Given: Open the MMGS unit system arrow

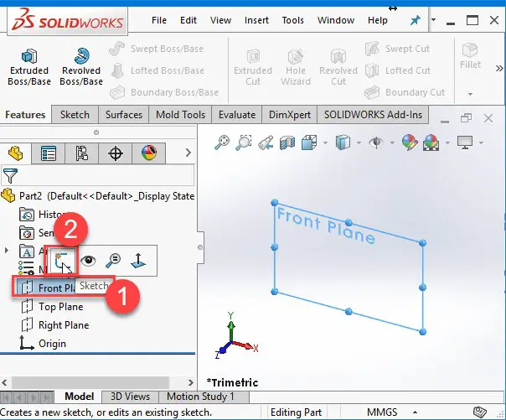Looking at the screenshot, I should [x=415, y=412].
